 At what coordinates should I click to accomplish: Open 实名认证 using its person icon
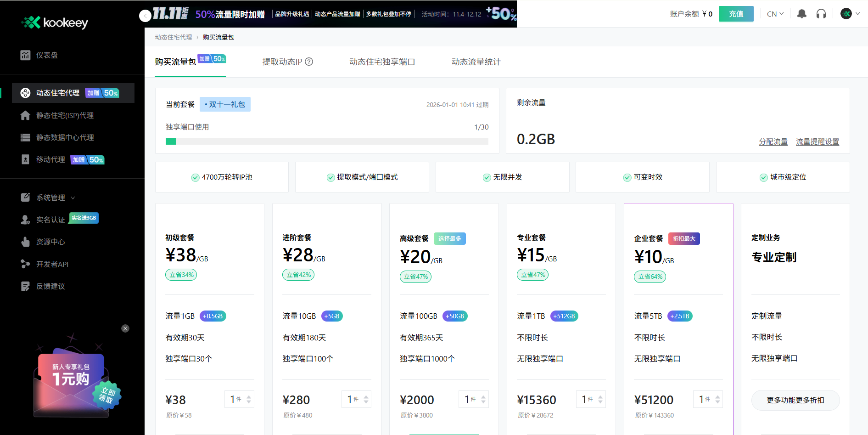(x=26, y=219)
